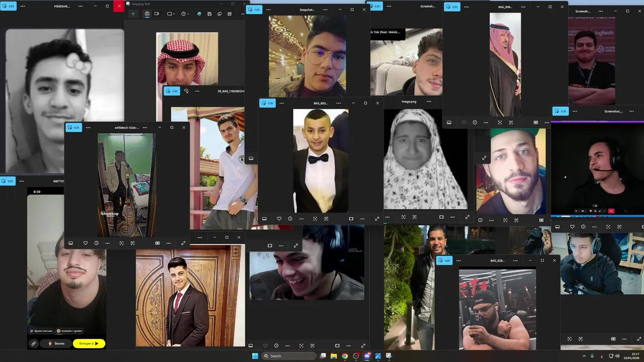Open three-dot menu after the title in image.png window

(x=429, y=102)
